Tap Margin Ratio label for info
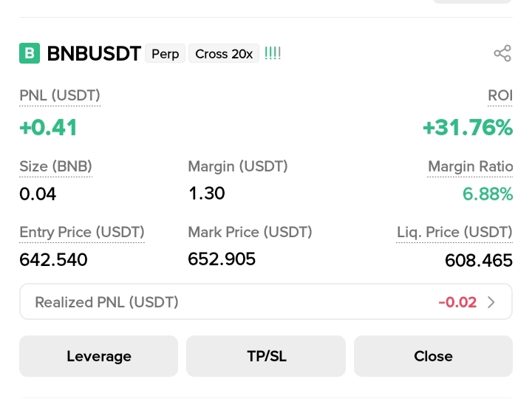This screenshot has width=532, height=399. click(x=470, y=166)
